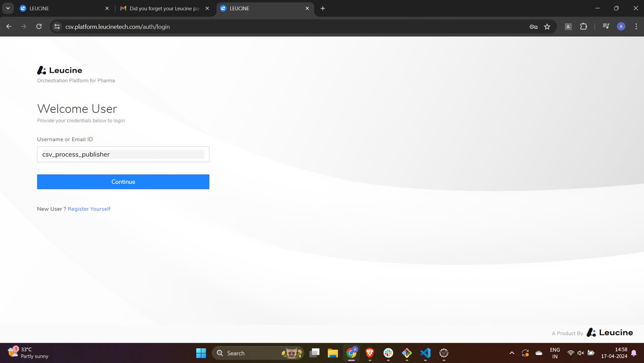Close the active LEUCINE login tab
The height and width of the screenshot is (363, 644).
pyautogui.click(x=307, y=9)
